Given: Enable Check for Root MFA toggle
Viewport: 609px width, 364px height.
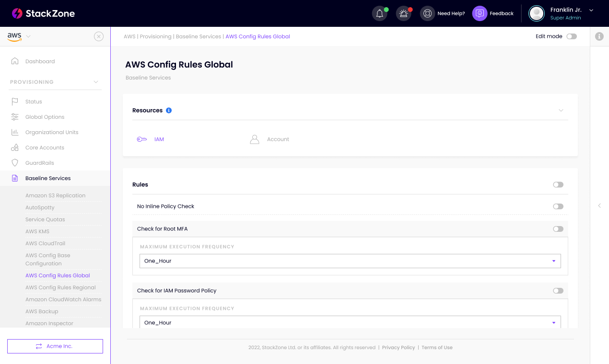Looking at the screenshot, I should coord(558,229).
